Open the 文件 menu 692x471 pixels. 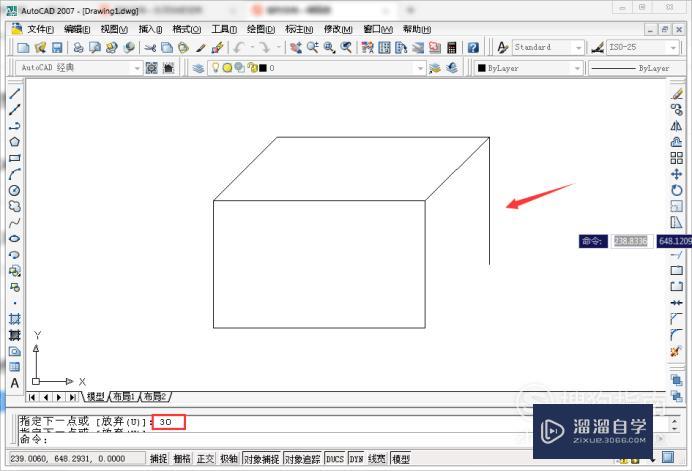pyautogui.click(x=40, y=29)
